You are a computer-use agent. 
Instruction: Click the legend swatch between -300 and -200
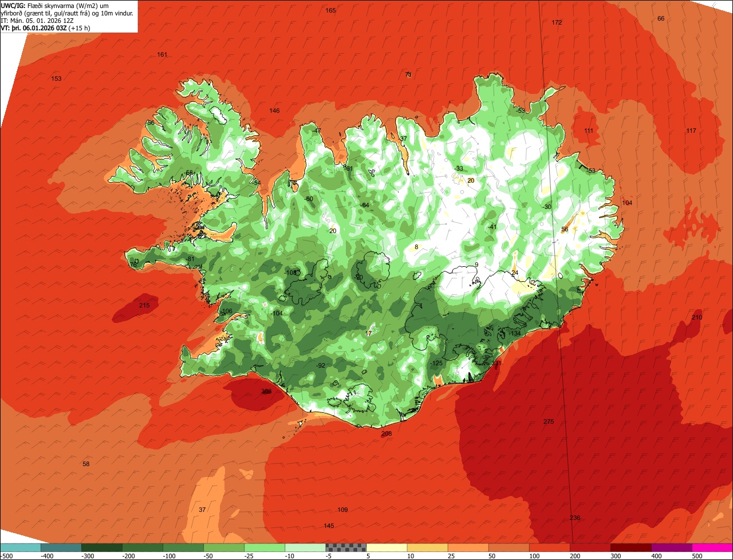coord(101,547)
